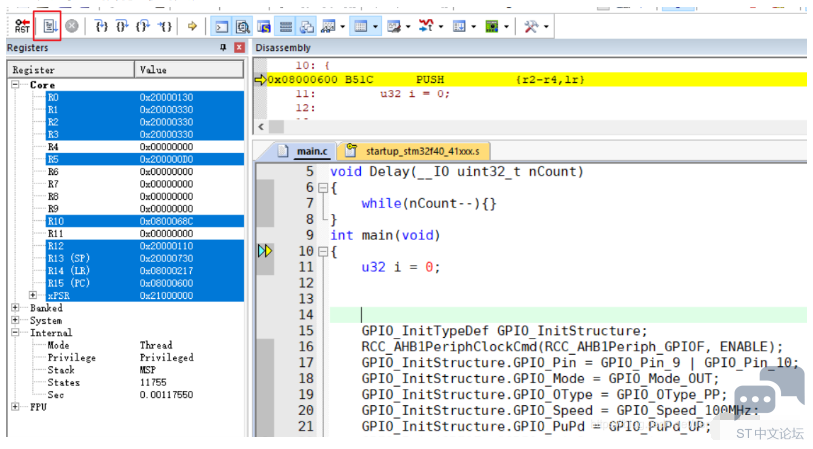Click the Trace Windows icon
Screen dimensions: 813x449
click(x=459, y=26)
